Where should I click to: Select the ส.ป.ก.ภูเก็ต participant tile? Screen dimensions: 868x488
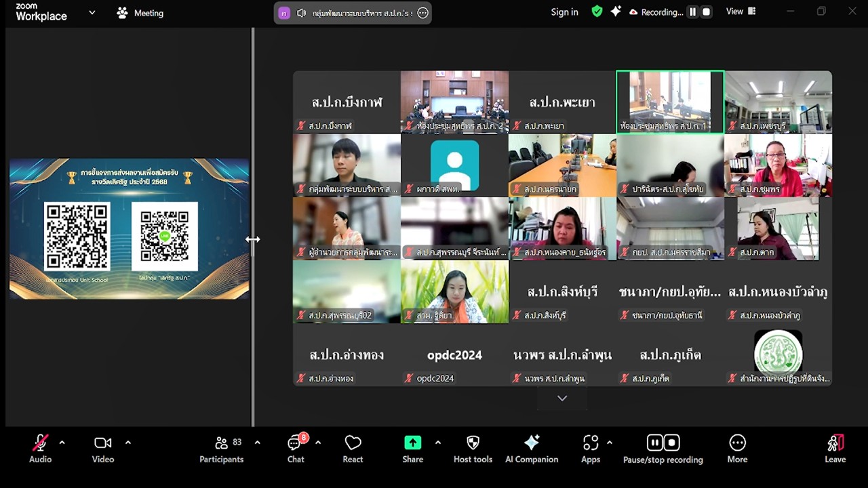click(x=670, y=355)
